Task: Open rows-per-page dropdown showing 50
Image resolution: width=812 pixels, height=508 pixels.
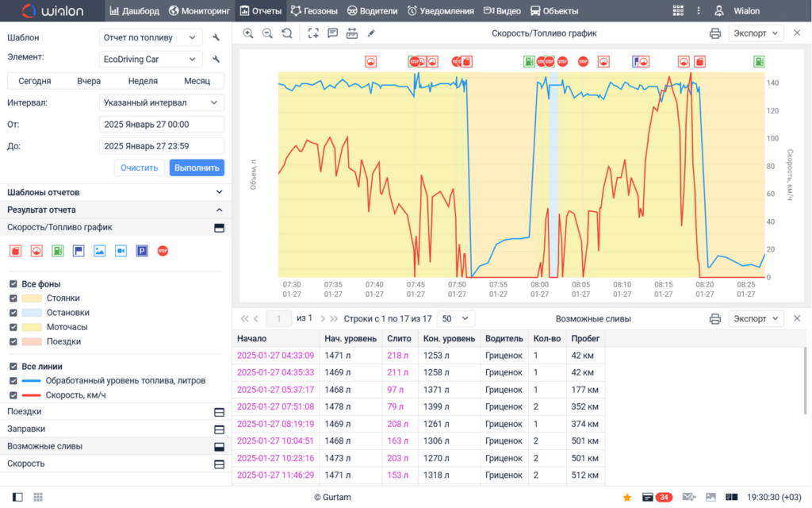Action: [456, 318]
